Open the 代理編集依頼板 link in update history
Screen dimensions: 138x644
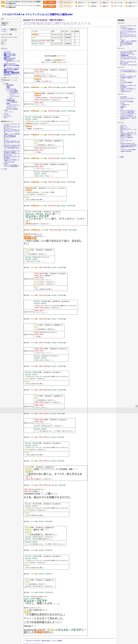(x=124, y=55)
